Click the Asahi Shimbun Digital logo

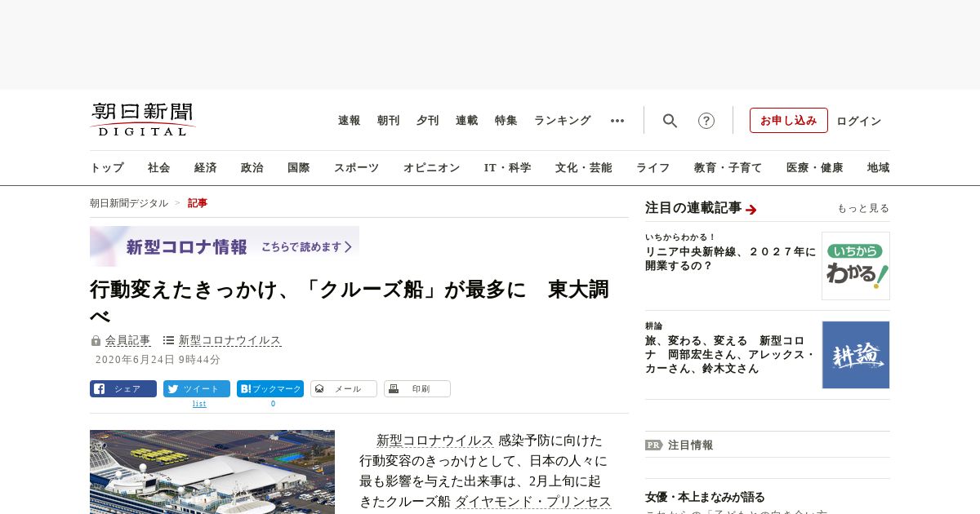point(143,120)
